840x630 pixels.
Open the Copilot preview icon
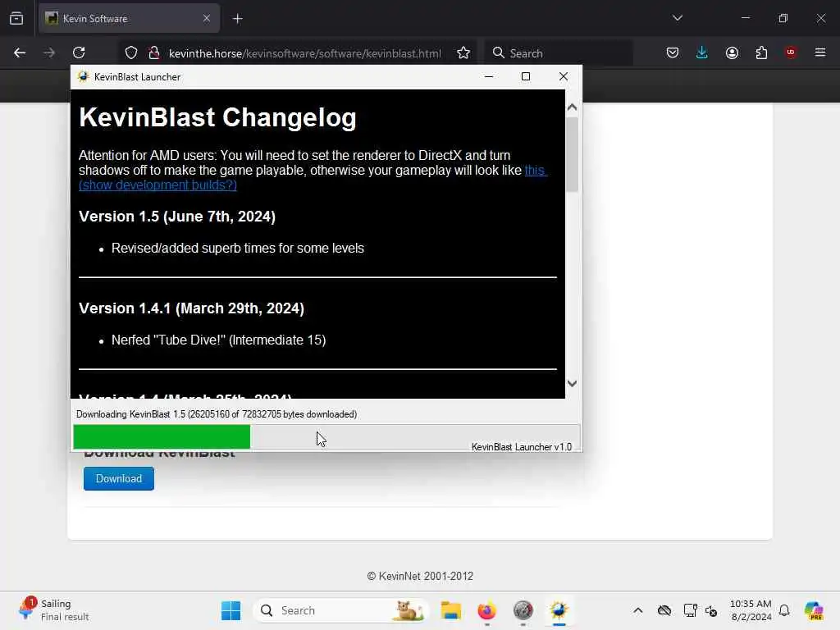814,610
